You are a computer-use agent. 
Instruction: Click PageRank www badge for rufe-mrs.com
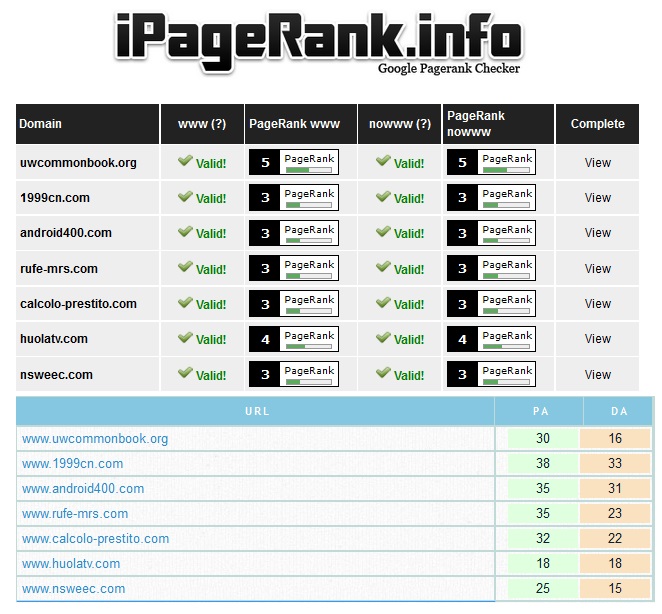[294, 268]
